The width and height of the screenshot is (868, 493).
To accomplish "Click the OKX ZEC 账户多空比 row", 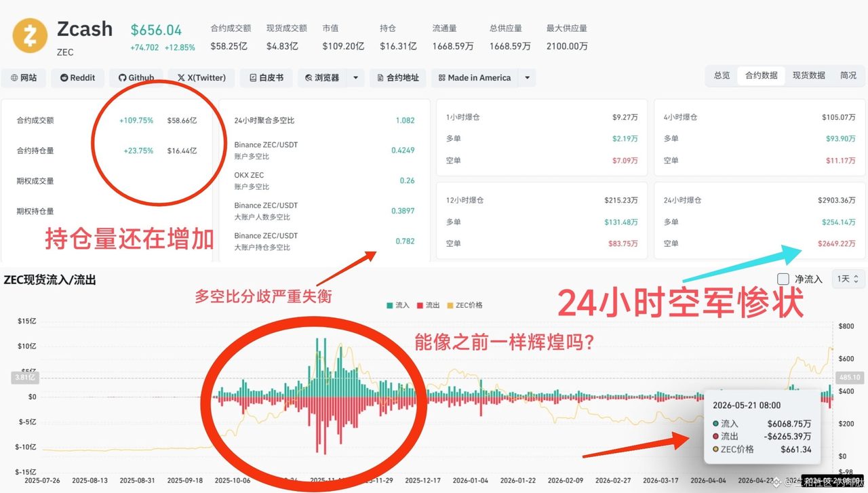I will pos(324,180).
